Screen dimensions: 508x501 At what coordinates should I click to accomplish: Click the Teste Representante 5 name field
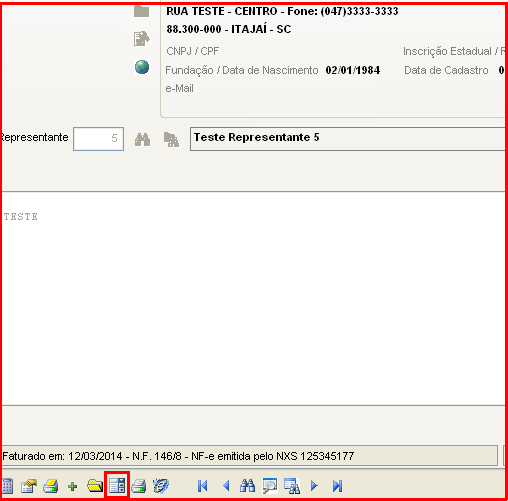pyautogui.click(x=347, y=139)
